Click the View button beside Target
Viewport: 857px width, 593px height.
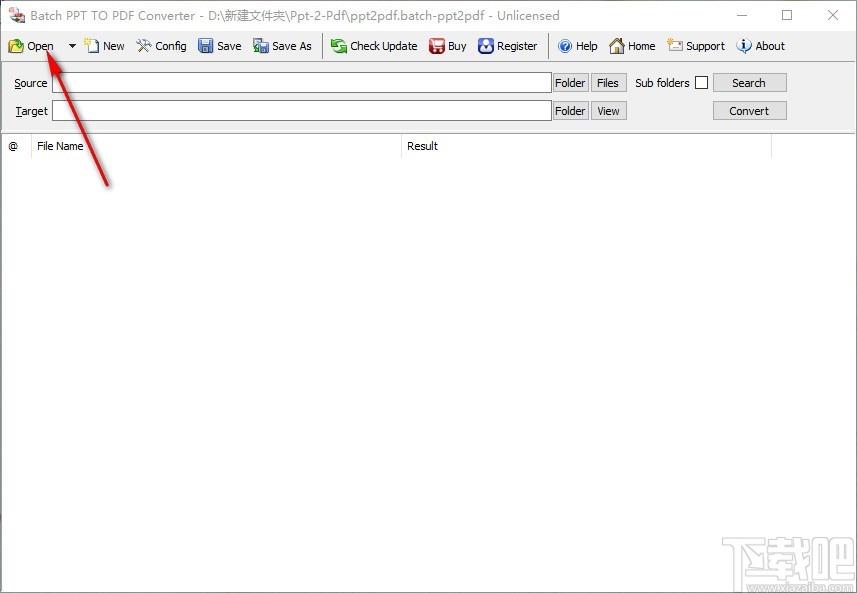point(608,111)
